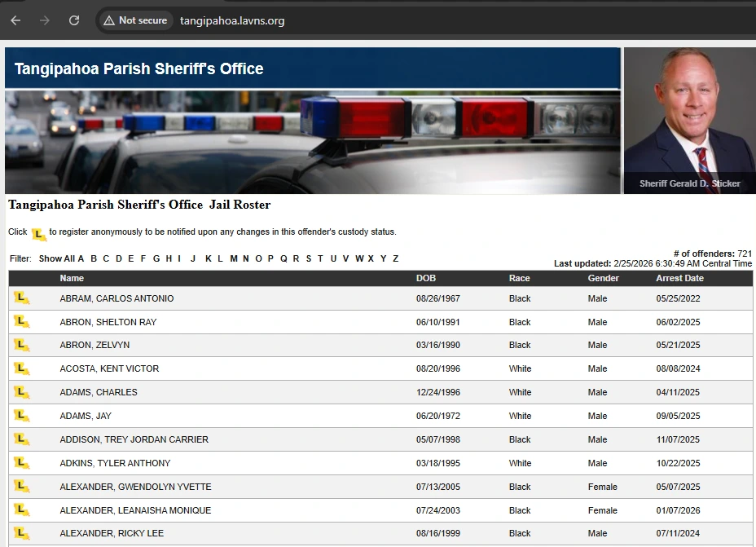The image size is (756, 547).
Task: Click the sample L icon in the instructions
Action: tap(38, 235)
